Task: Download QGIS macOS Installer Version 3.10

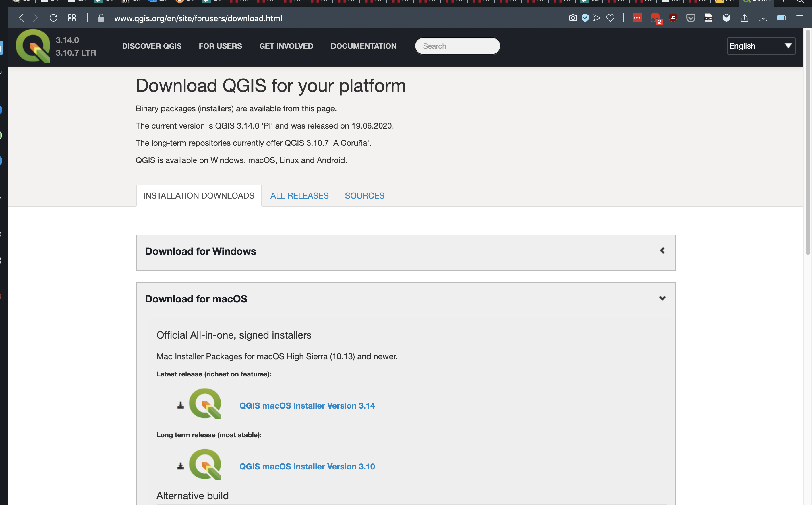Action: tap(307, 466)
